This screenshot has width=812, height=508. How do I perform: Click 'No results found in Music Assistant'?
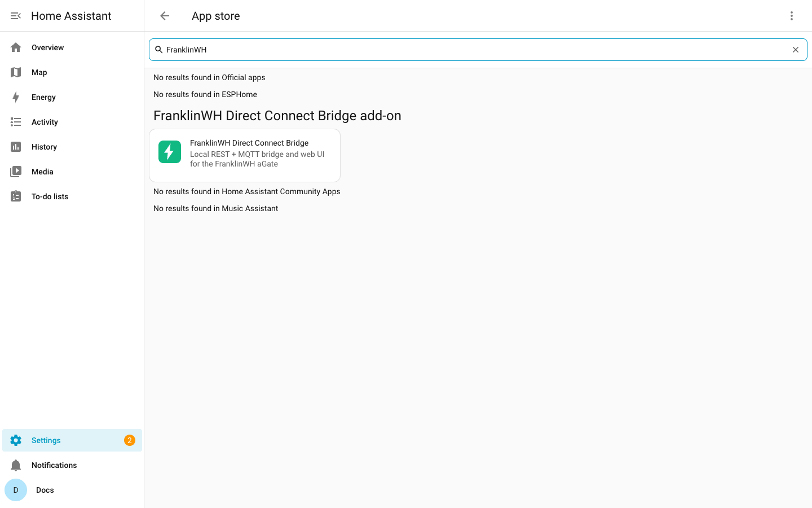(x=216, y=208)
